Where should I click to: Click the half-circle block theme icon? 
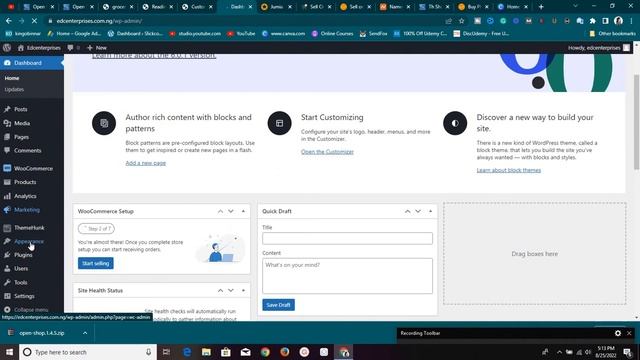(x=455, y=123)
